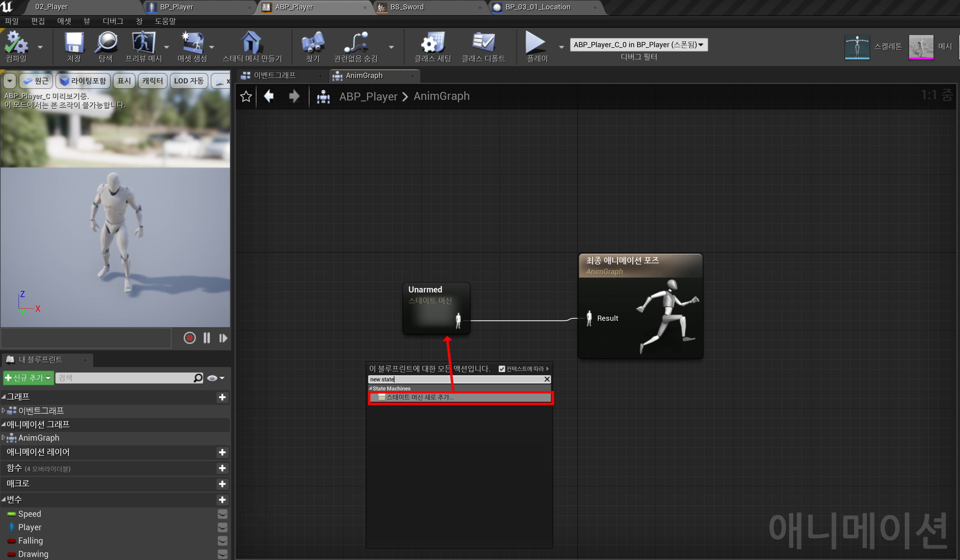Screen dimensions: 960x560
Task: Clear the action search box with X
Action: coord(547,379)
